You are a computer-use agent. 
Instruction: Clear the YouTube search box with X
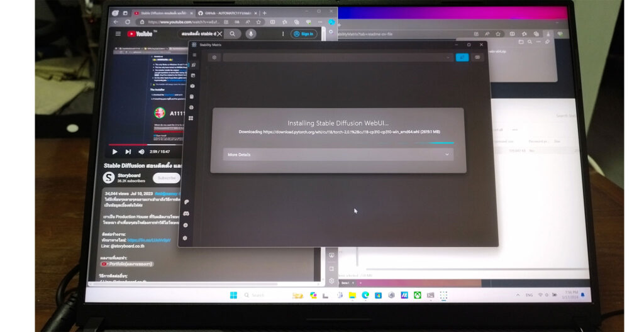(x=219, y=34)
